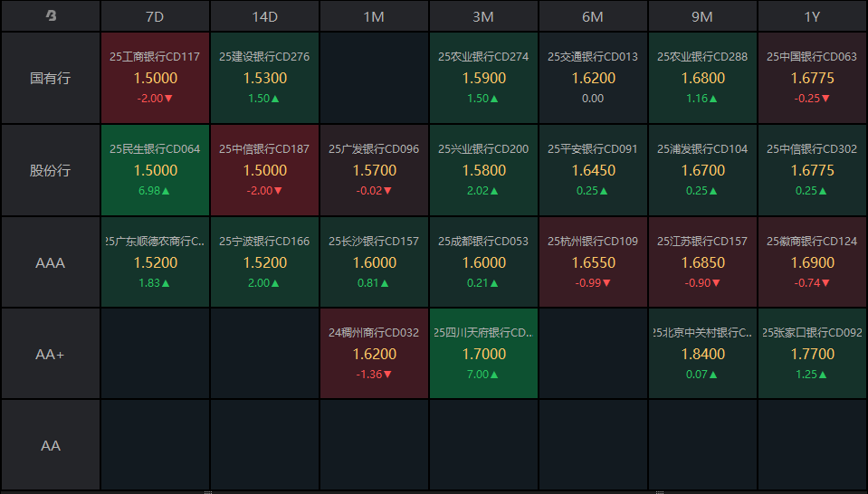The width and height of the screenshot is (868, 494).
Task: Select the 3M tenor column header
Action: click(483, 16)
